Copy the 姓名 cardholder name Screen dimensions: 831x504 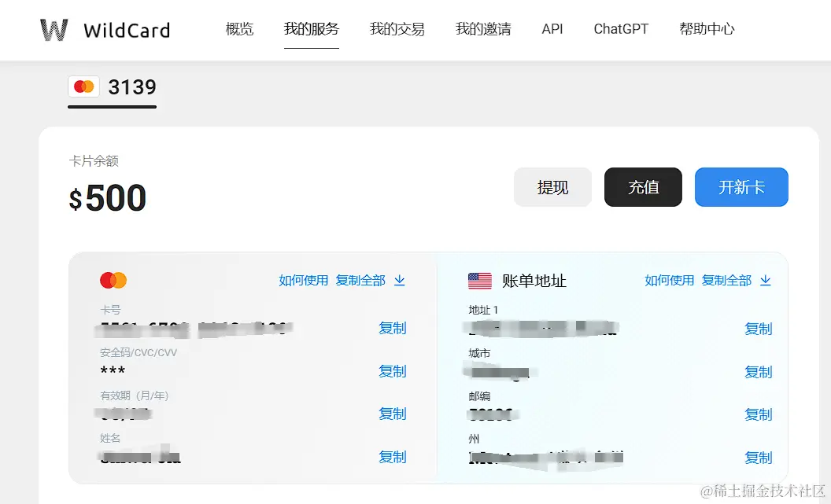click(392, 457)
